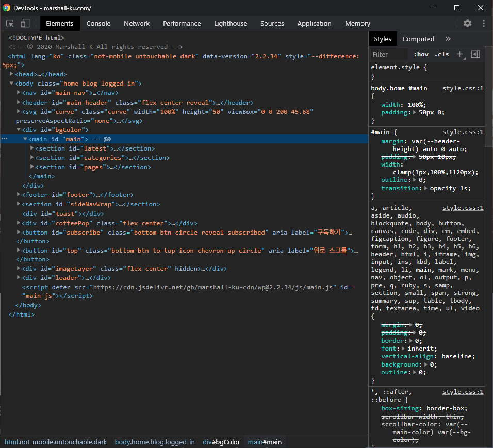Collapse the div id="bgColor" node
The image size is (493, 448).
click(19, 130)
